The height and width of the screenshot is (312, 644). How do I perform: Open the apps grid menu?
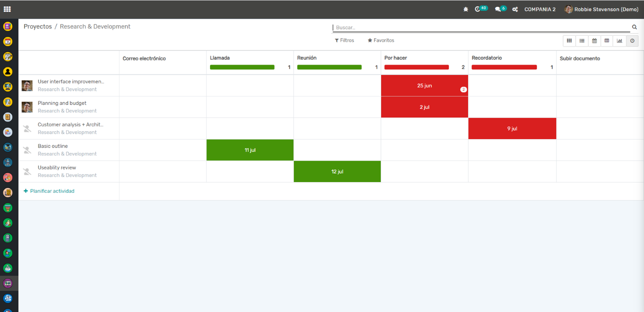point(7,9)
